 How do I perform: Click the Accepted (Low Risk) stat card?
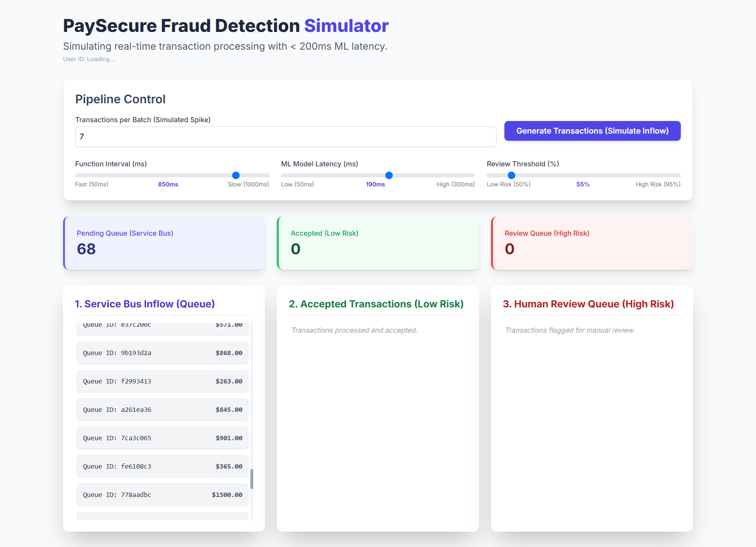pos(378,243)
